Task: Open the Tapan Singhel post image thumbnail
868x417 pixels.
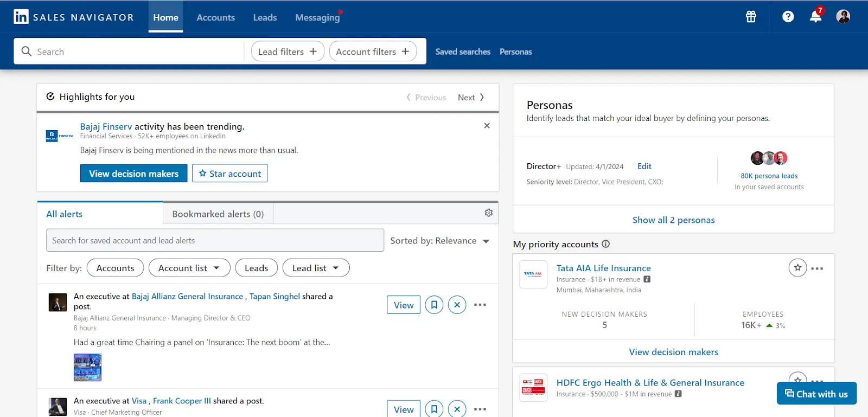Action: (87, 367)
